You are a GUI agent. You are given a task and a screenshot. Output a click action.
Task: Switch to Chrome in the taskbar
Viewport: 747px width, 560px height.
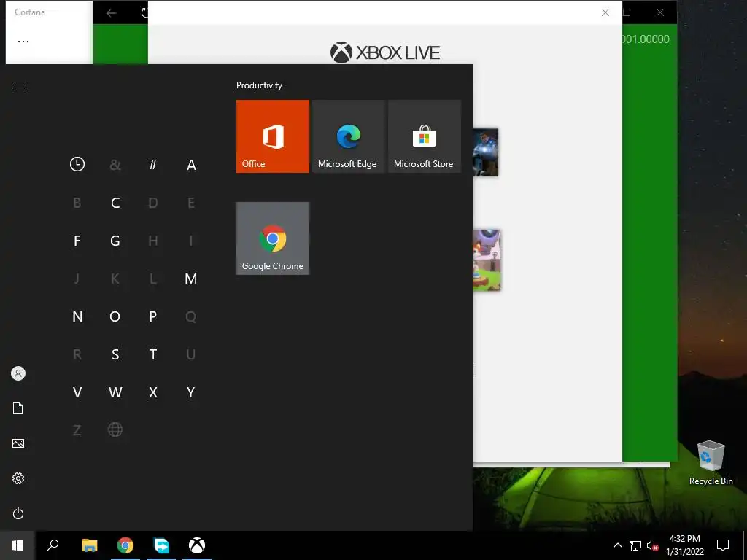click(125, 545)
